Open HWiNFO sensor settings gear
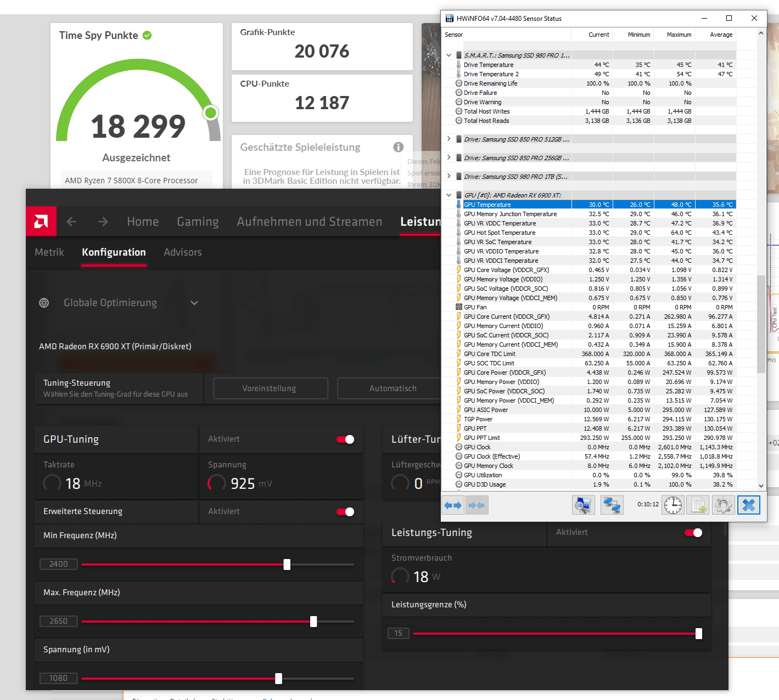779x700 pixels. click(724, 505)
